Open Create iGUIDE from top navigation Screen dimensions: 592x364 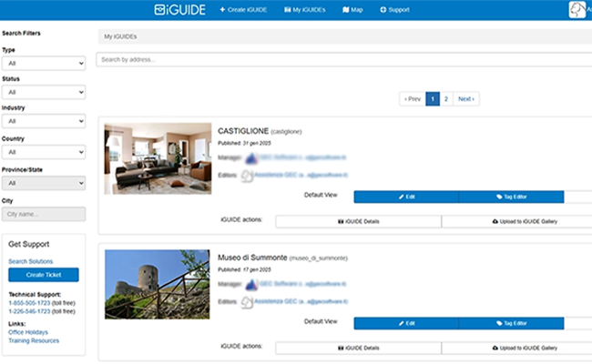click(x=243, y=10)
